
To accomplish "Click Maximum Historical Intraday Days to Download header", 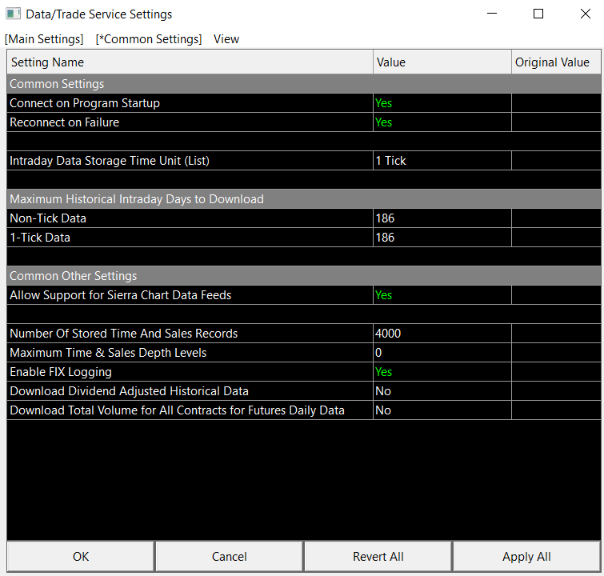I will [x=304, y=199].
